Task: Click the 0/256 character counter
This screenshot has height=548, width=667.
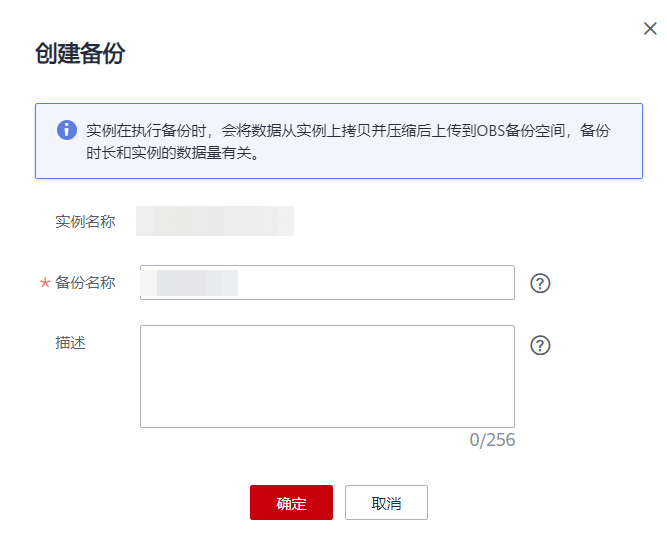Action: (492, 440)
